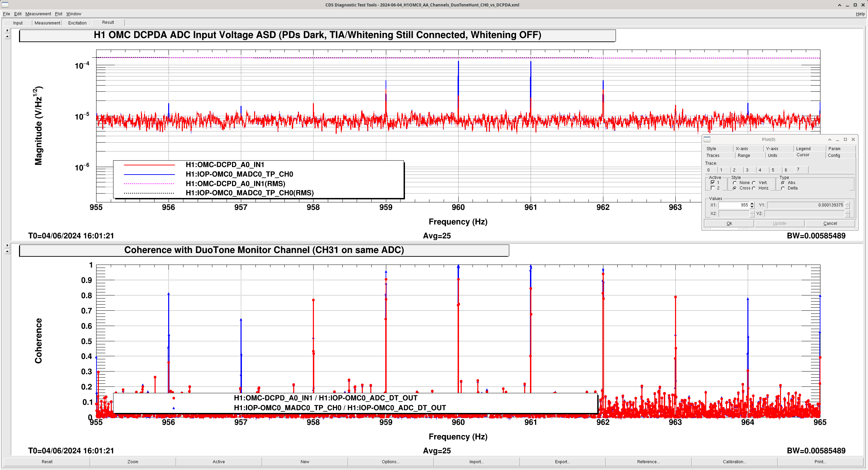Enable Active cursor 2 checkbox

pos(713,188)
